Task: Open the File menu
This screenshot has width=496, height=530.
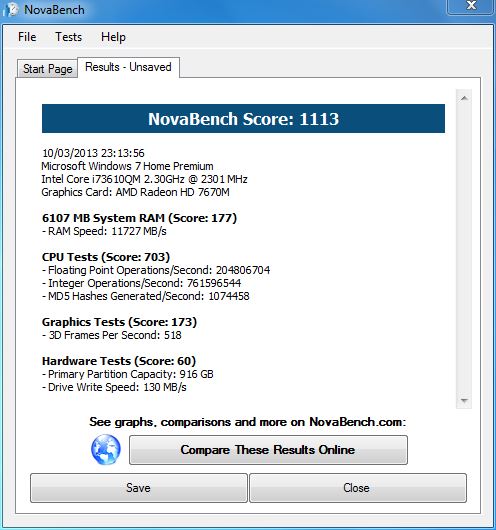Action: tap(27, 37)
